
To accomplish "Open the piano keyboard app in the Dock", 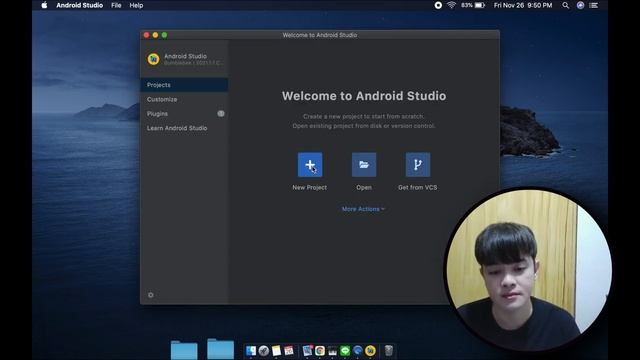I will [332, 351].
